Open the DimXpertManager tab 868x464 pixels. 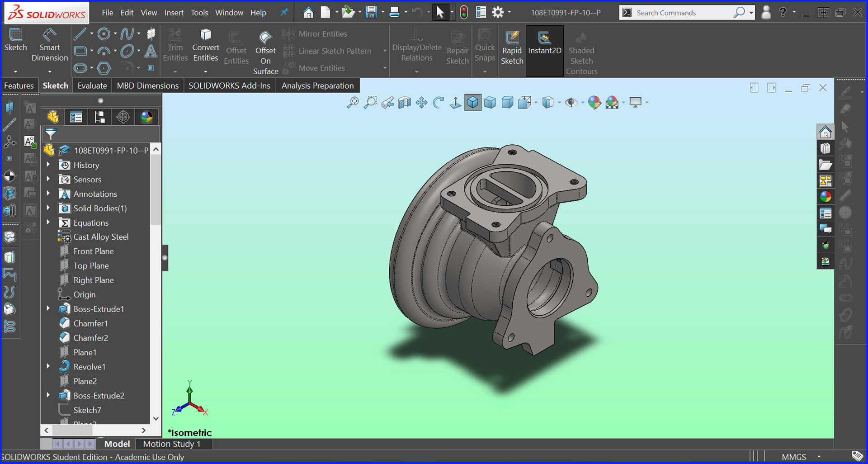tap(123, 117)
